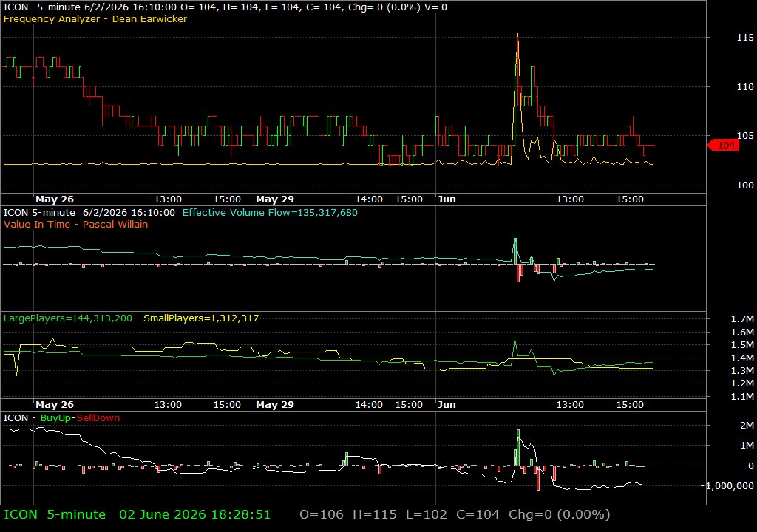Viewport: 757px width, 532px height.
Task: Click the 0 label on BuyUp-SellDown axis
Action: click(x=751, y=465)
